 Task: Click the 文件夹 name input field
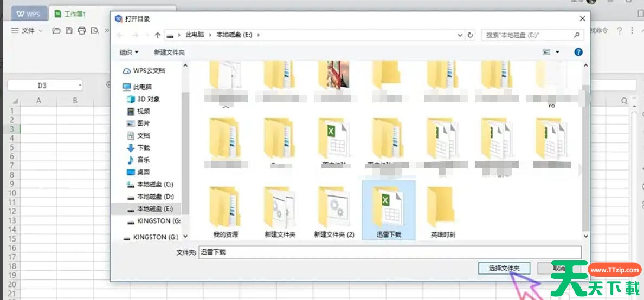389,252
